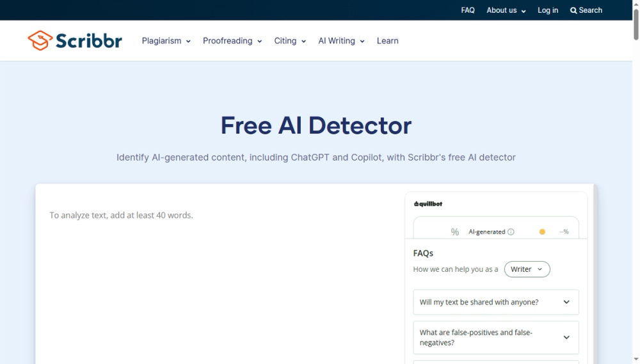Click the Scribbr logo
The width and height of the screenshot is (640, 364).
(x=75, y=40)
